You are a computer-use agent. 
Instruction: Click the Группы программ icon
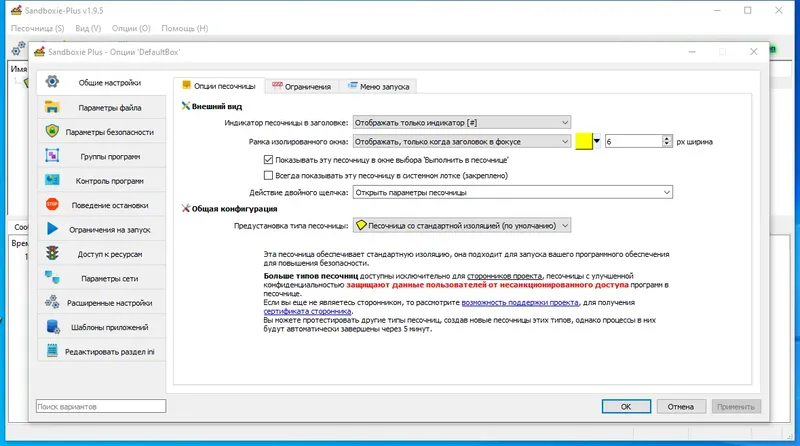click(52, 156)
